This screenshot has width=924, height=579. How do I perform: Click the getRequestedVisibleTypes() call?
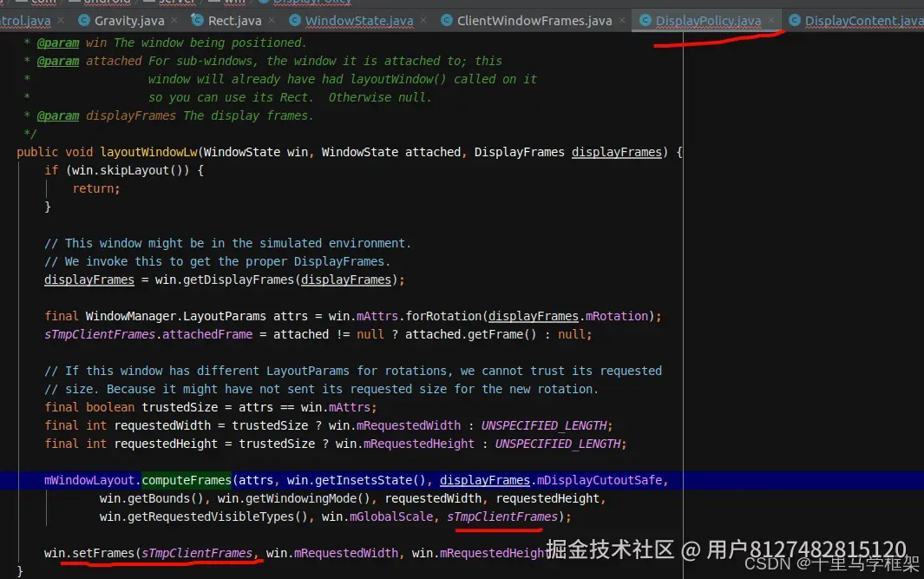coord(218,517)
